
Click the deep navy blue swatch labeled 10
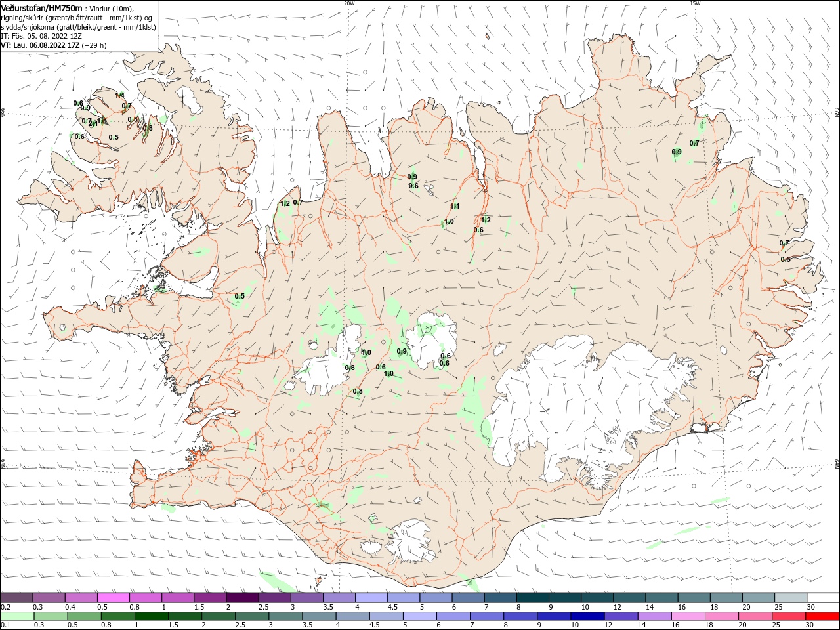tap(587, 616)
